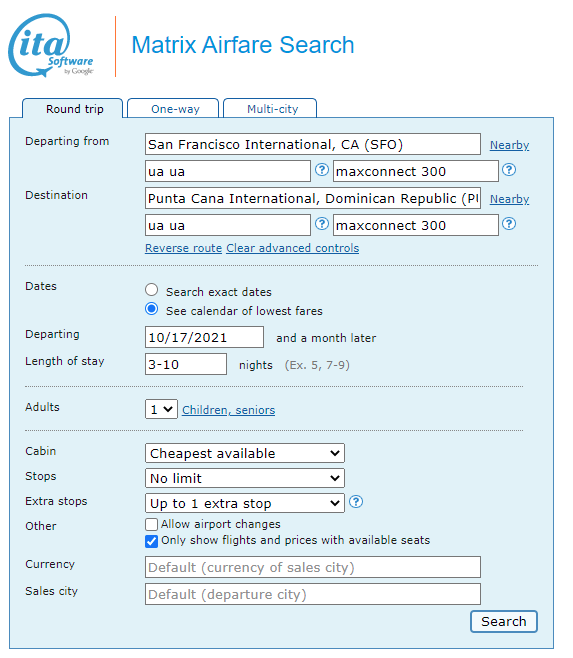This screenshot has height=658, width=573.
Task: Select See calendar of lowest fares
Action: point(152,309)
